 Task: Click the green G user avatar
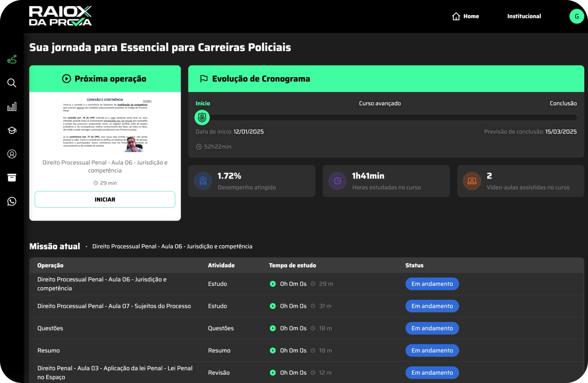click(576, 16)
